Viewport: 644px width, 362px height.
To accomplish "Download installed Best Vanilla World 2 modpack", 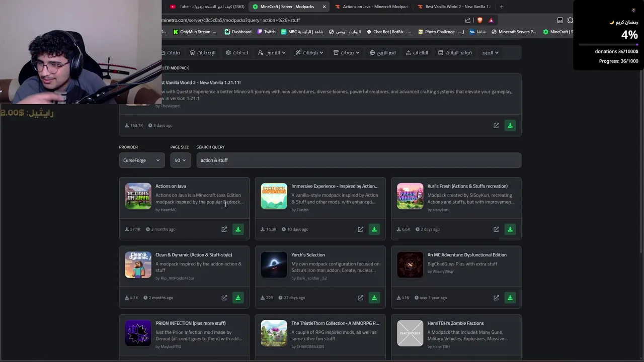I will pos(510,125).
